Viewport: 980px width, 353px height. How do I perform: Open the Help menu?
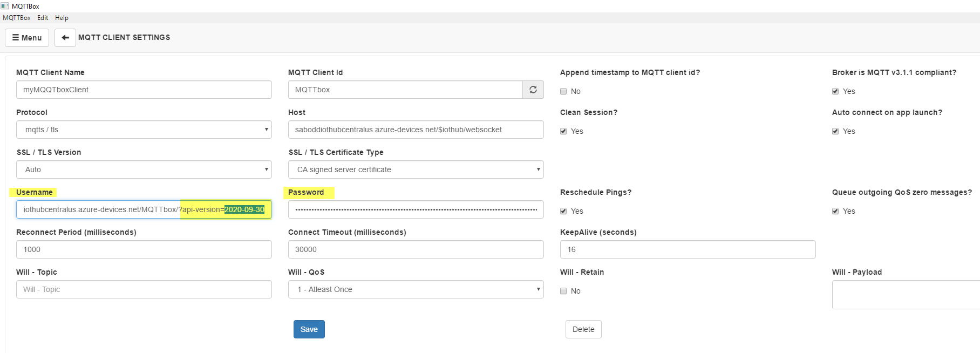pyautogui.click(x=62, y=18)
